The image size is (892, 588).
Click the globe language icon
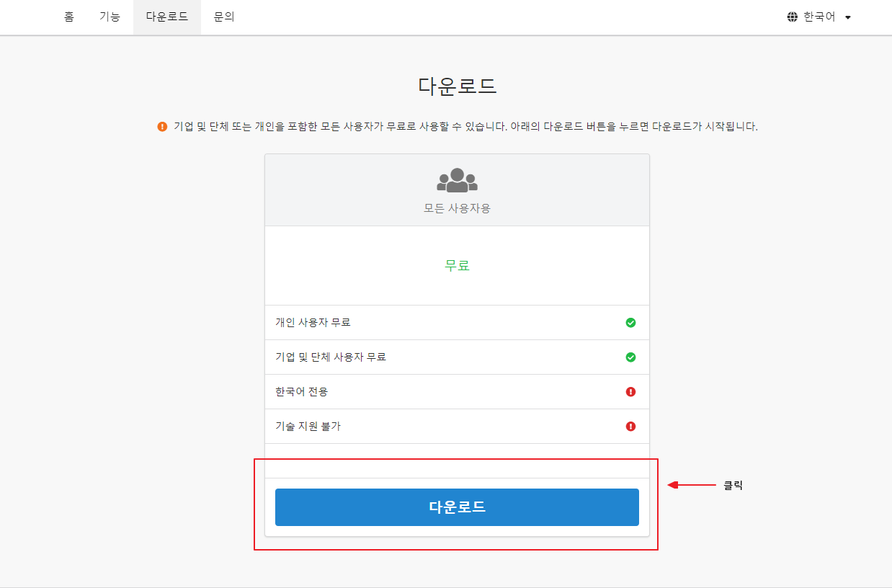[793, 17]
